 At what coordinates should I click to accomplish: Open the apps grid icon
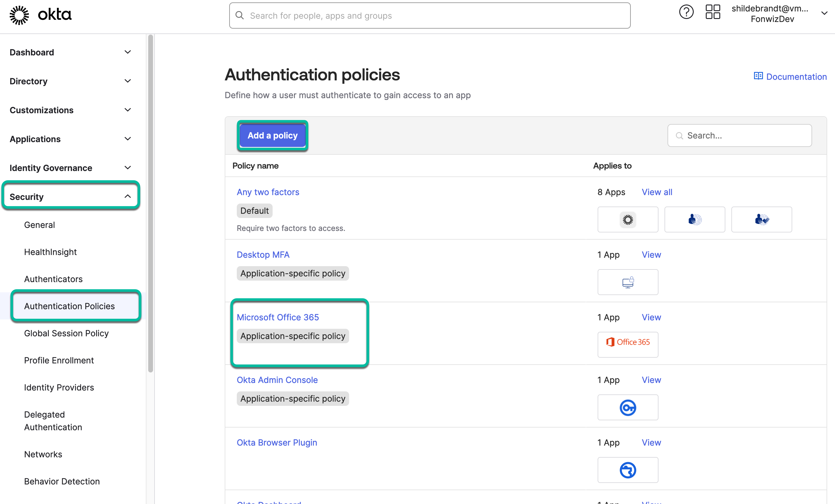(x=712, y=12)
